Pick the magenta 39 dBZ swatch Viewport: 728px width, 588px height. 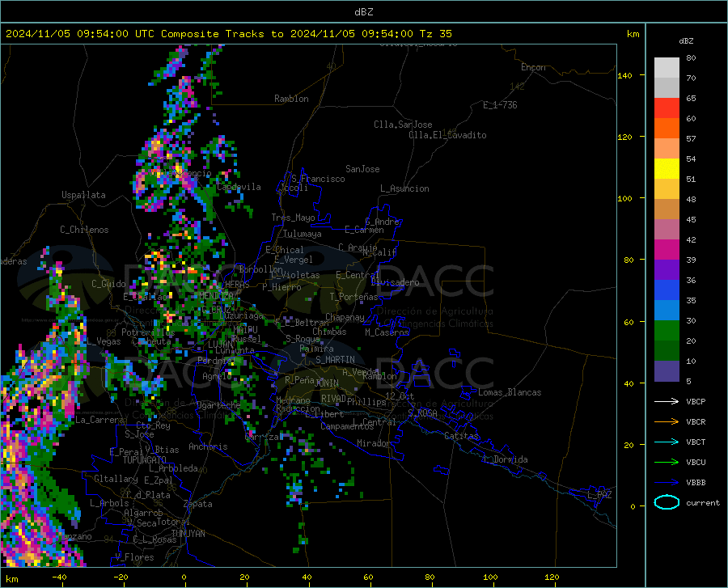point(667,250)
